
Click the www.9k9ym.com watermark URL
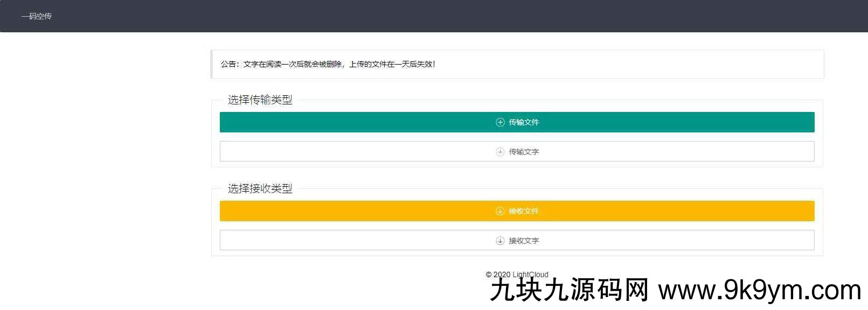click(x=760, y=291)
